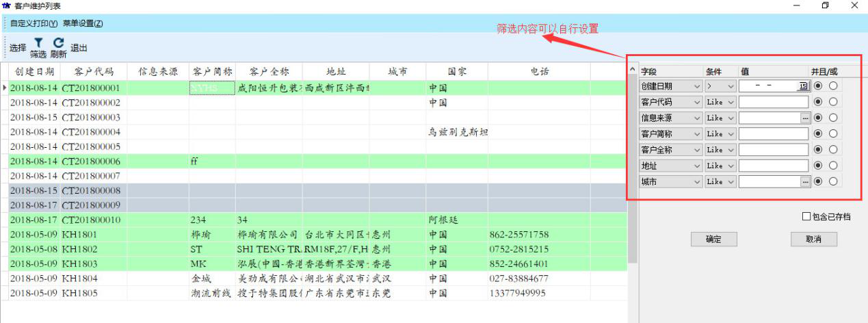
Task: Open calendar picker in 创建日期 value field
Action: tap(803, 86)
